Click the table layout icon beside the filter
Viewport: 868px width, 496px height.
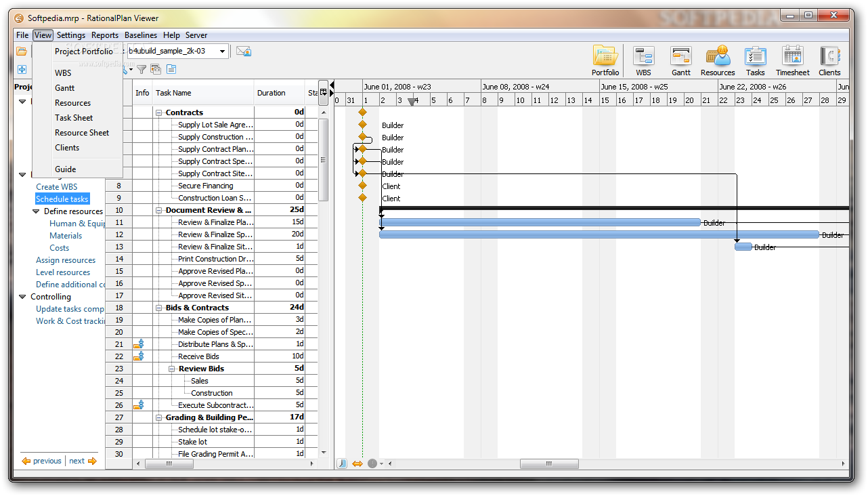[x=156, y=69]
